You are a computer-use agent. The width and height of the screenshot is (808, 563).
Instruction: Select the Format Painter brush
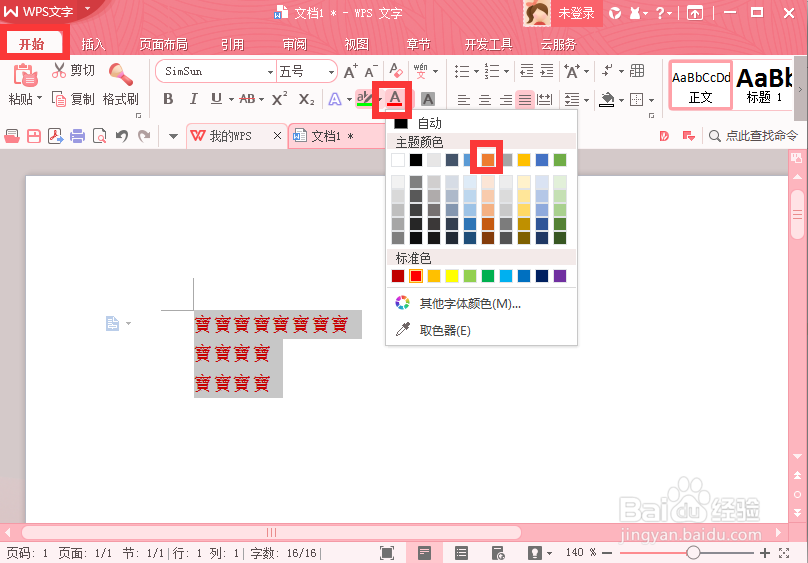click(x=121, y=74)
